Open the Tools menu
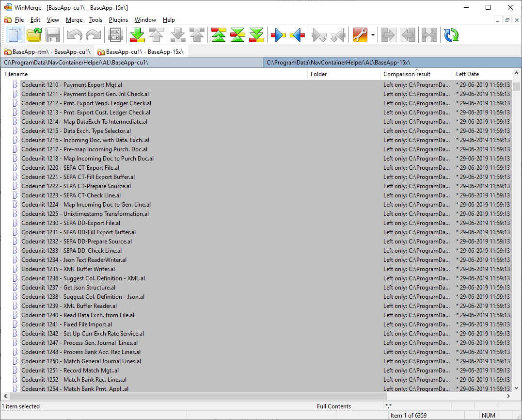522x420 pixels. click(x=95, y=20)
